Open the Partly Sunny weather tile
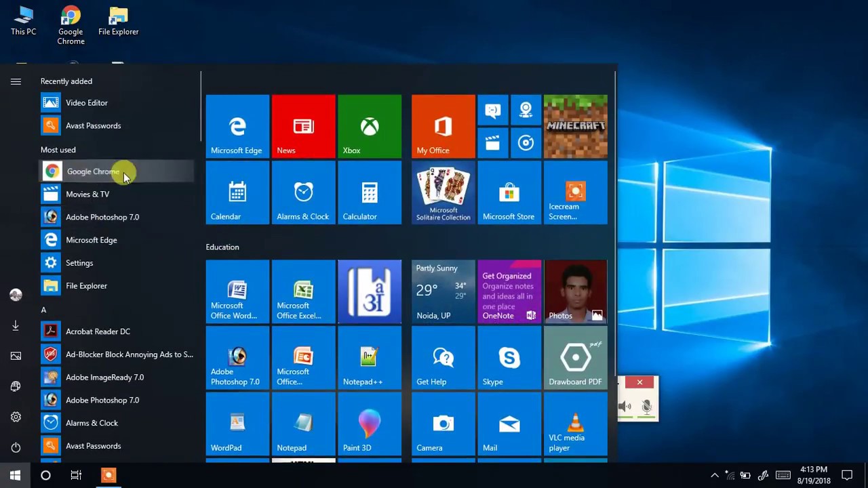 (443, 291)
